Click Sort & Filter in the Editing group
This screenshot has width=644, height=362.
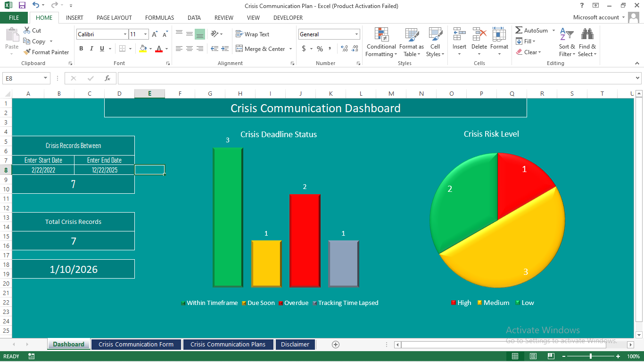pos(567,42)
